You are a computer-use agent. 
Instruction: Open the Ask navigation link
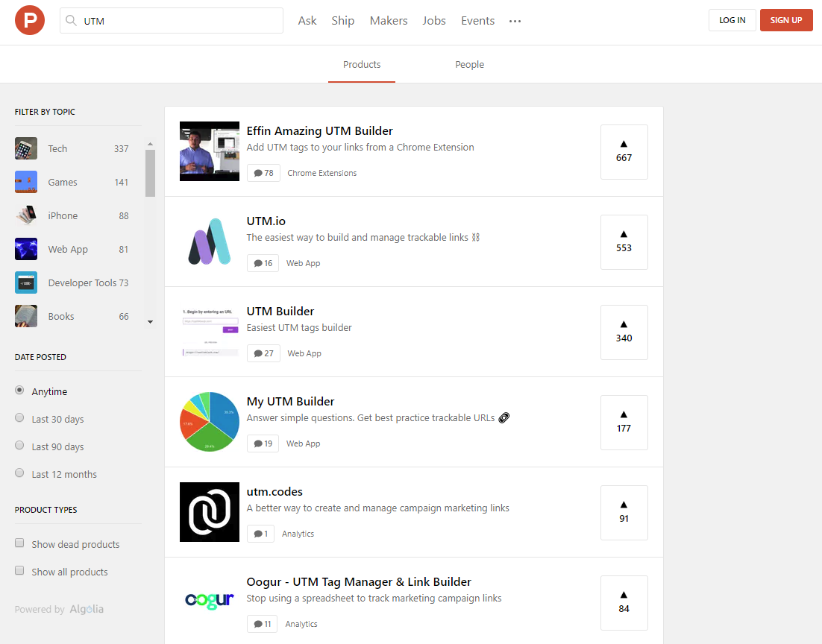307,20
